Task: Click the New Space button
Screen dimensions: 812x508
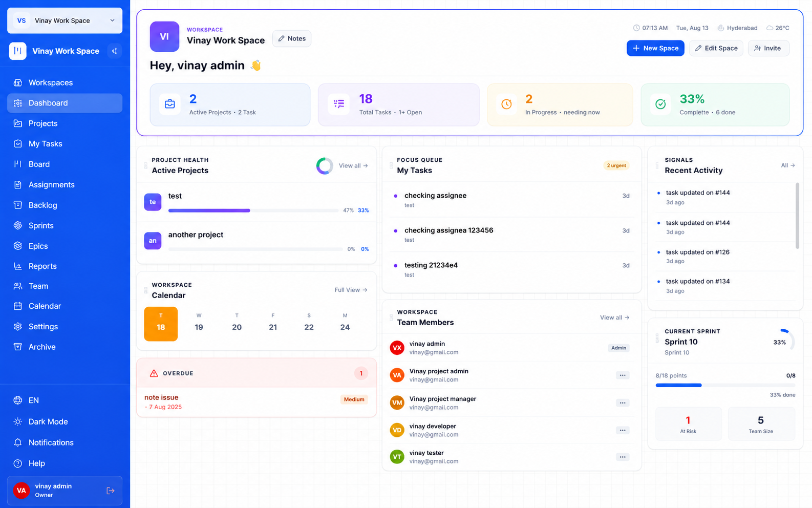Action: tap(655, 48)
